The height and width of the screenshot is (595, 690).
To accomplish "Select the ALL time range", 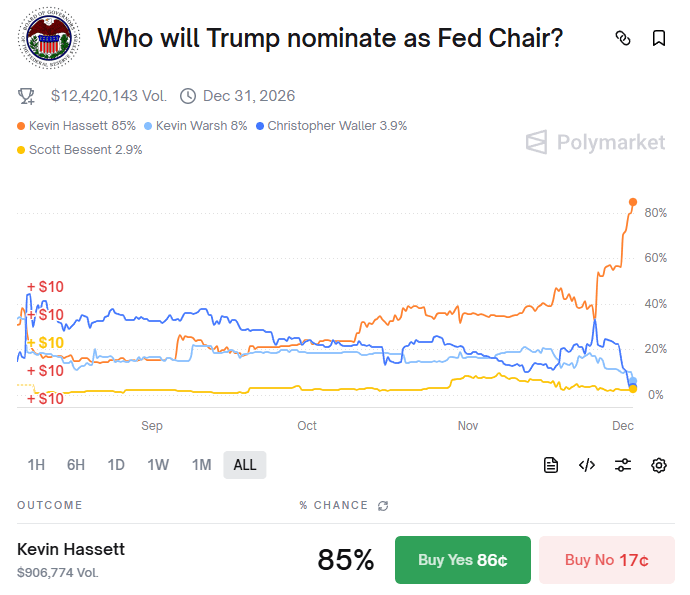I will point(245,465).
